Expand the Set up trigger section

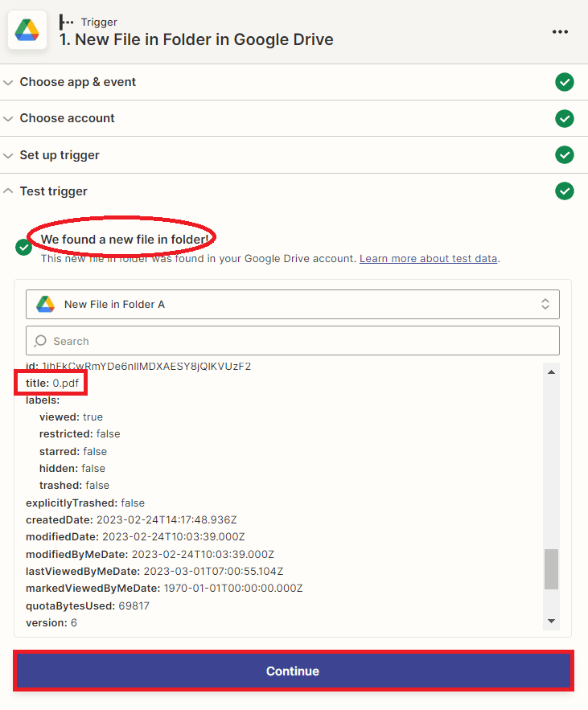(60, 155)
